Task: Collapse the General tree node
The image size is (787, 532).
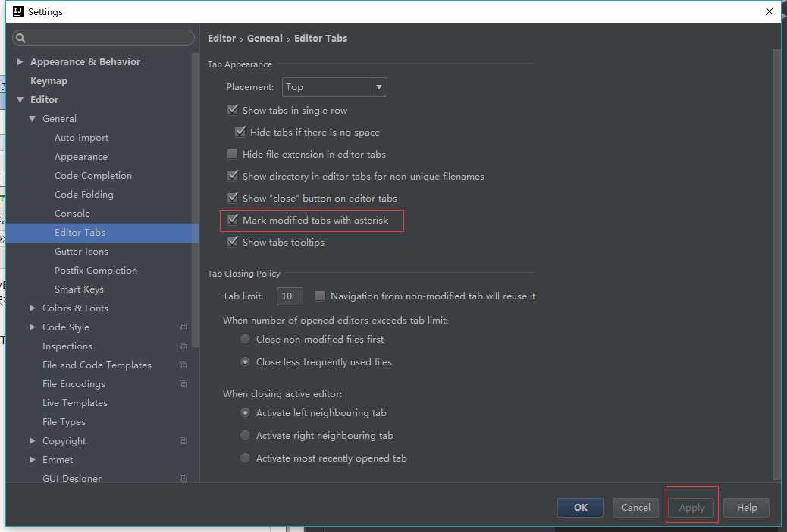Action: (32, 119)
